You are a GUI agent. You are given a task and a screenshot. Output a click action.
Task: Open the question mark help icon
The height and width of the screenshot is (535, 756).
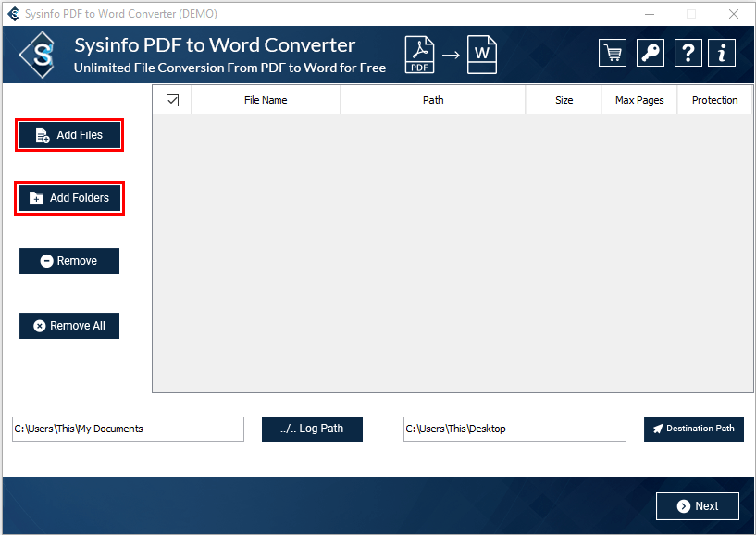pos(688,53)
